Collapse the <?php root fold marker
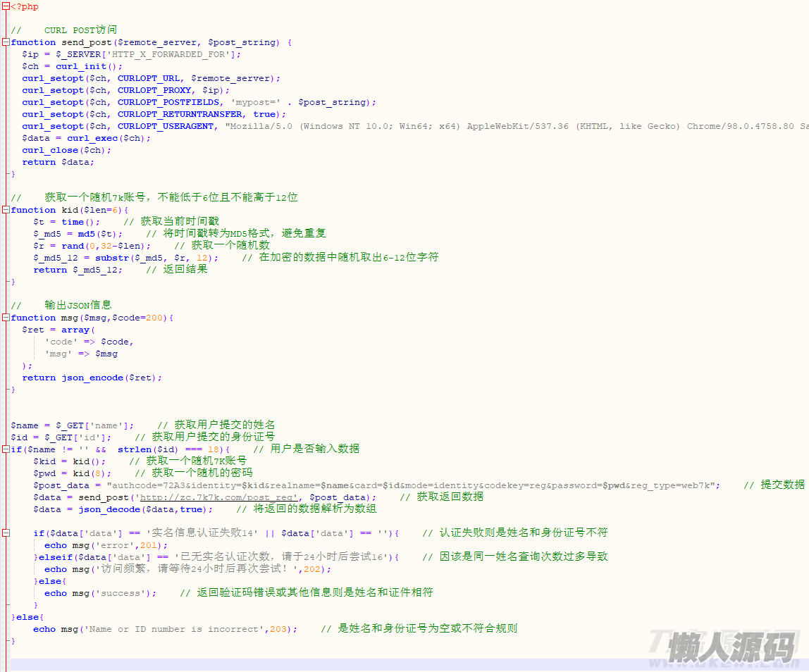 click(x=6, y=6)
